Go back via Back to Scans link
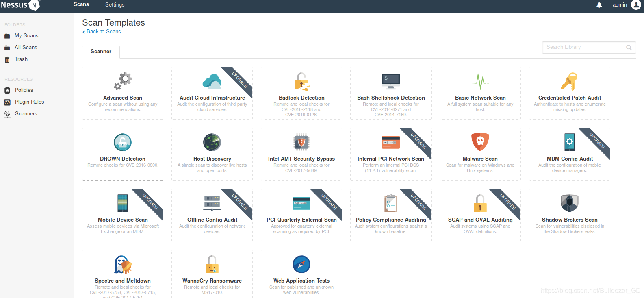 coord(102,32)
